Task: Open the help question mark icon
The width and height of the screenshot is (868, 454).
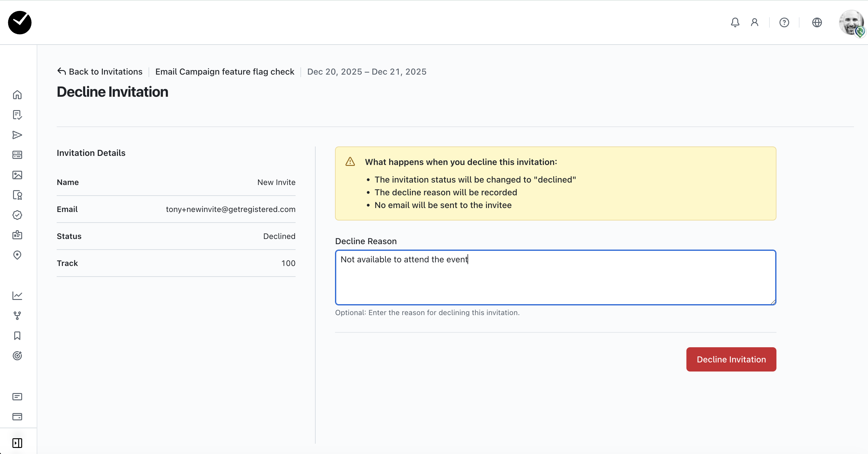Action: (x=784, y=22)
